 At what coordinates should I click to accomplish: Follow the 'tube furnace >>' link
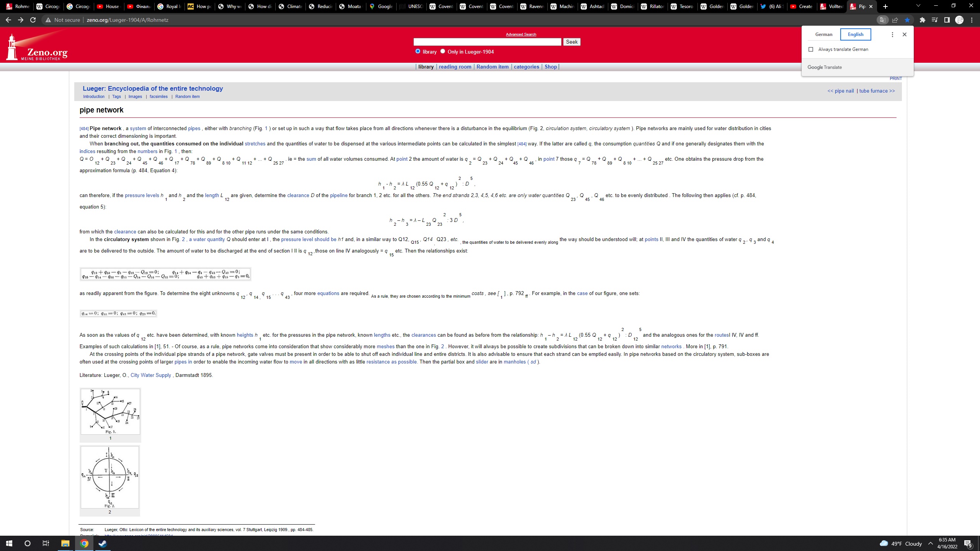click(x=877, y=91)
